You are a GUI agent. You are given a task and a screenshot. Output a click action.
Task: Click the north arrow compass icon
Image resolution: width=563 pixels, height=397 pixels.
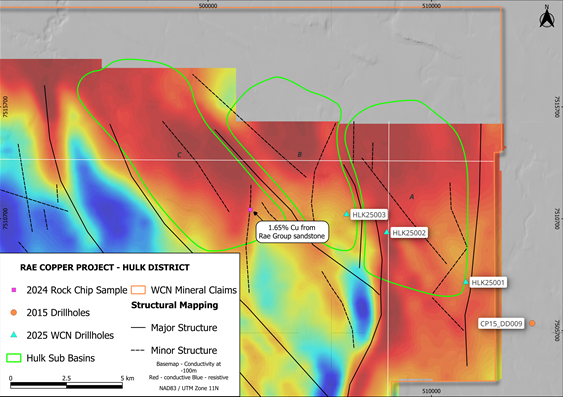coord(546,17)
